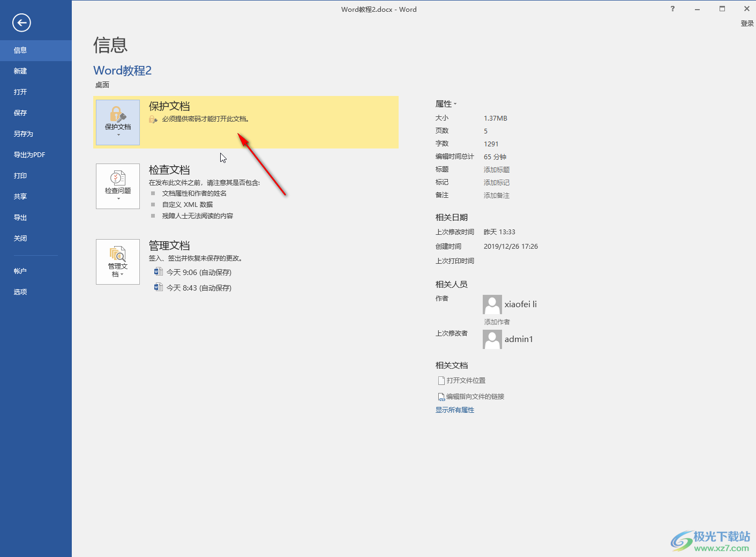The image size is (756, 557).
Task: Open 选项 options in sidebar
Action: pos(36,292)
